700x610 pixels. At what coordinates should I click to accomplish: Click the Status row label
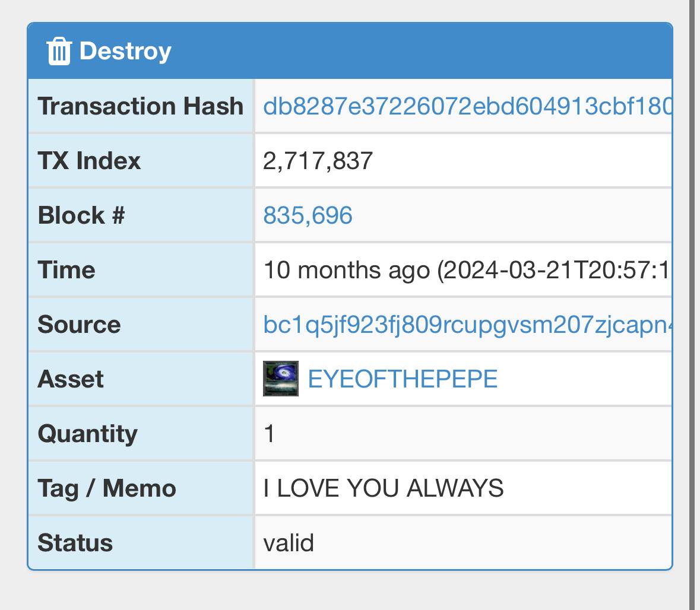coord(75,542)
